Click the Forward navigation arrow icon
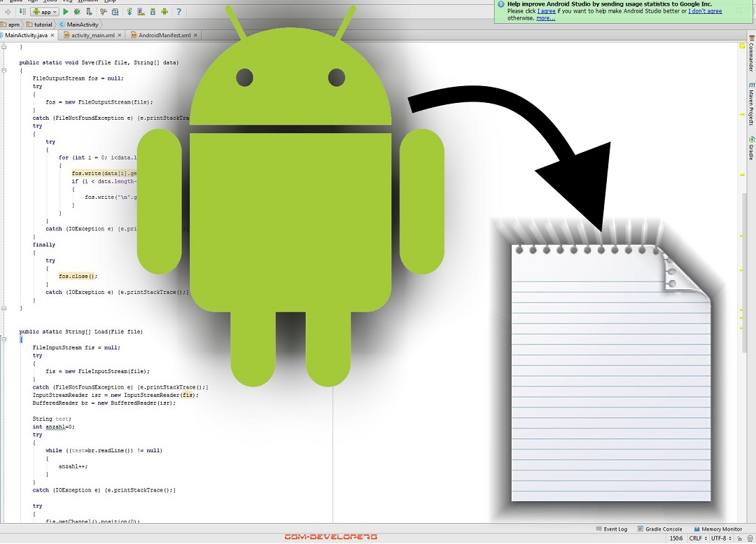This screenshot has height=544, width=756. (8, 12)
